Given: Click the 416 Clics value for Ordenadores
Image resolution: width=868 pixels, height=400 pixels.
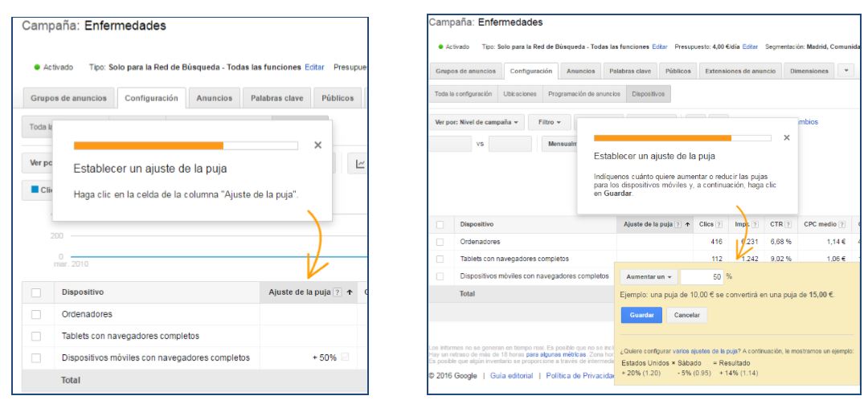Looking at the screenshot, I should point(716,242).
